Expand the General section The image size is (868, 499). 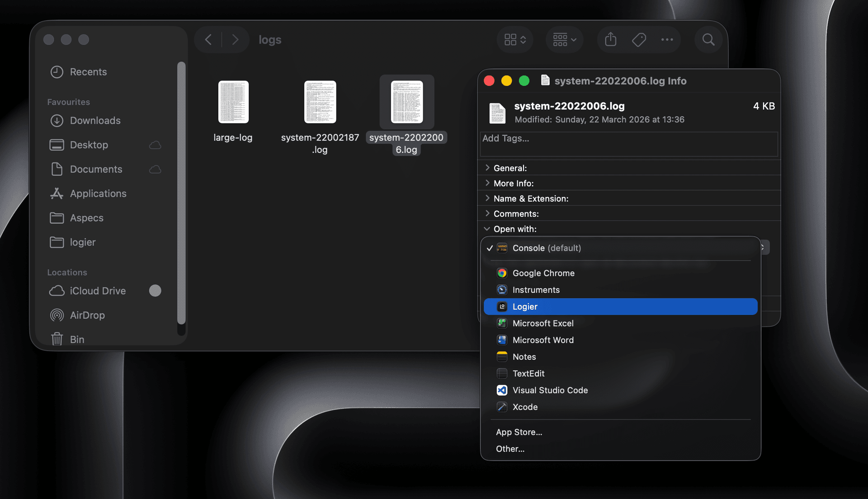click(x=487, y=168)
